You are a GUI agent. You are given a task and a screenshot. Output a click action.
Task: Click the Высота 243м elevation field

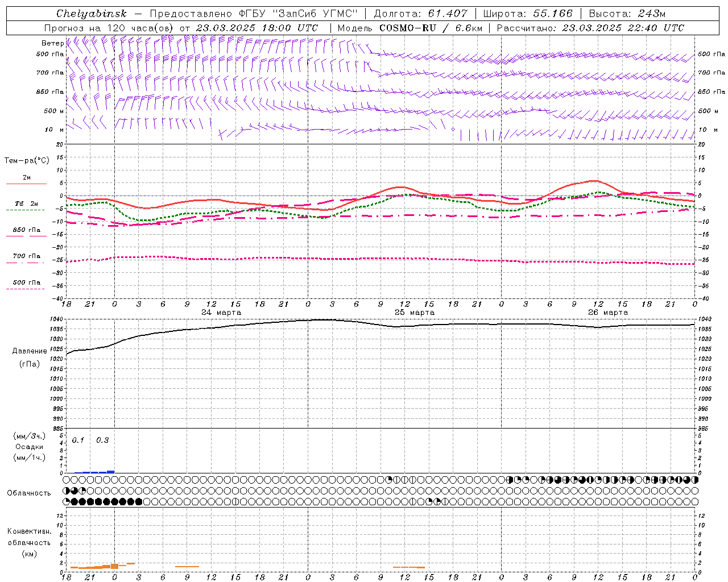(x=627, y=14)
